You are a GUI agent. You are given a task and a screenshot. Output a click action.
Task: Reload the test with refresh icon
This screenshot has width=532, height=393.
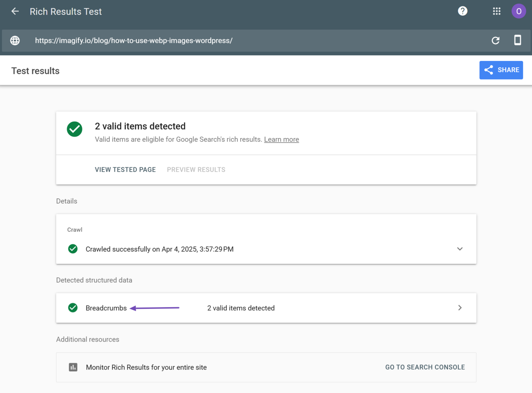[x=495, y=41]
